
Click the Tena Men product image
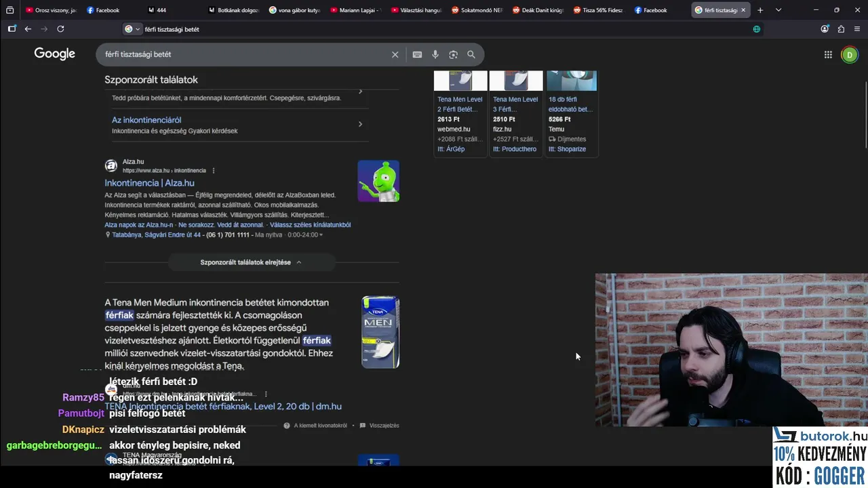380,332
